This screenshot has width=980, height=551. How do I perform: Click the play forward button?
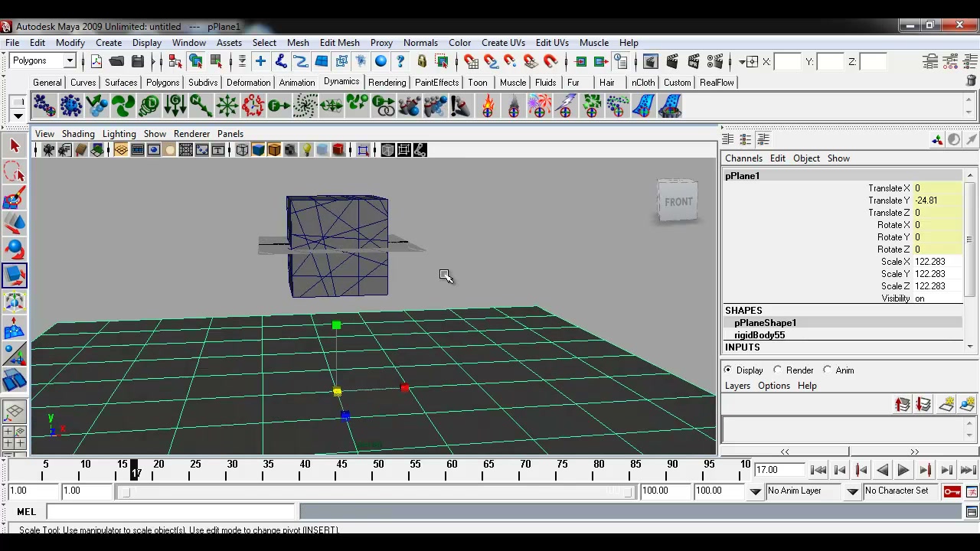[x=903, y=471]
